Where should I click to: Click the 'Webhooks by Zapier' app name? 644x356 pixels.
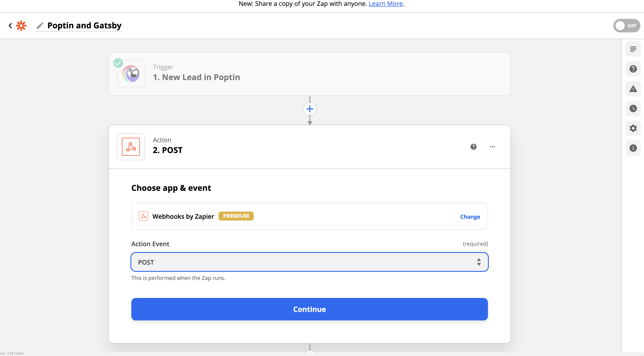(183, 216)
